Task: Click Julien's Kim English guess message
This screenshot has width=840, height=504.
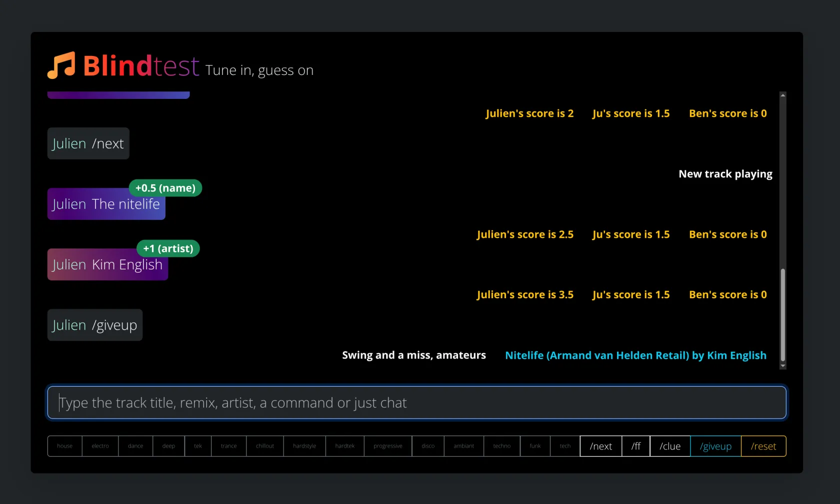Action: pos(107,265)
